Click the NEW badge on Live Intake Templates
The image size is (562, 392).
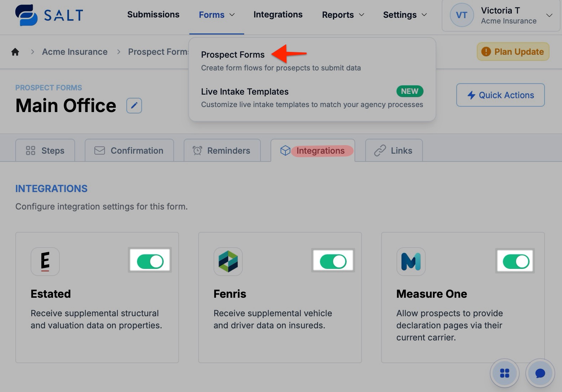(x=410, y=91)
